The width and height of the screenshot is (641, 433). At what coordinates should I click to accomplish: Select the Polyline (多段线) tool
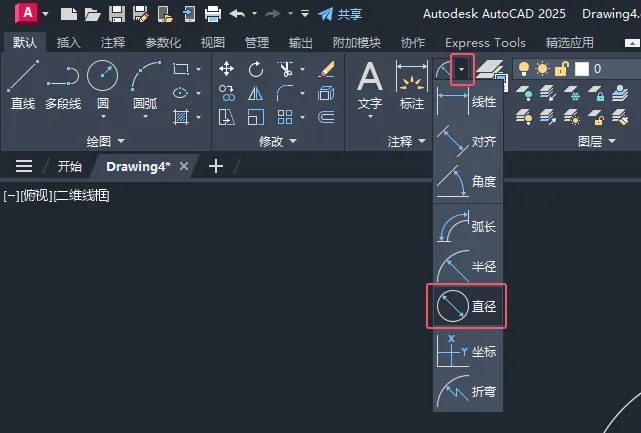click(x=63, y=85)
